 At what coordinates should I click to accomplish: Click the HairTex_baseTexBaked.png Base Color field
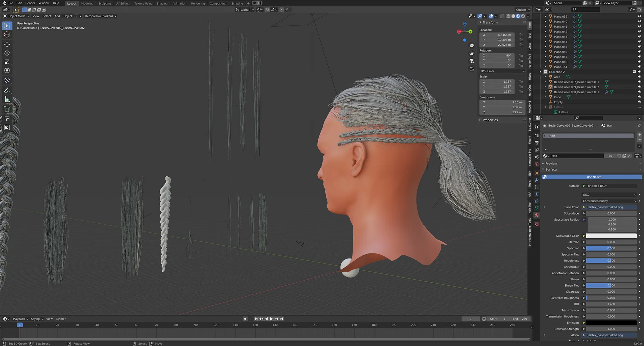point(610,207)
